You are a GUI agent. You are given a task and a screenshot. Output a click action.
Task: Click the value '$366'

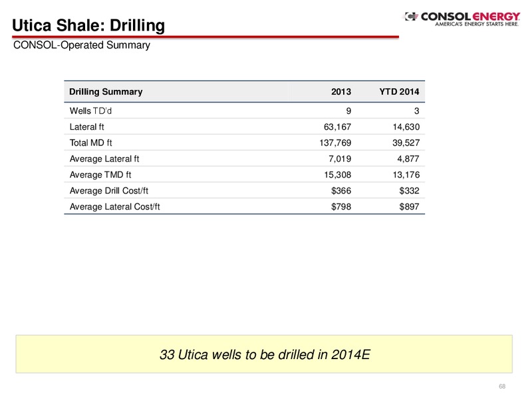tap(341, 191)
